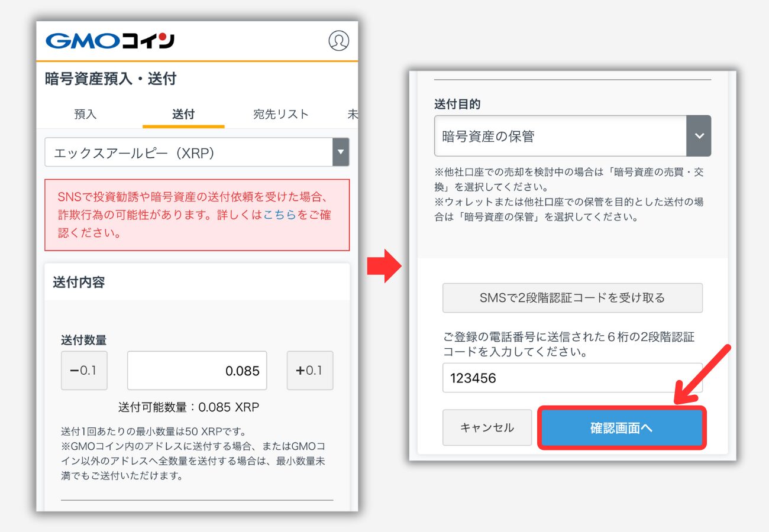Click SMSで2段階認証コードを受け取る button
Viewport: 769px width, 532px height.
pyautogui.click(x=573, y=298)
